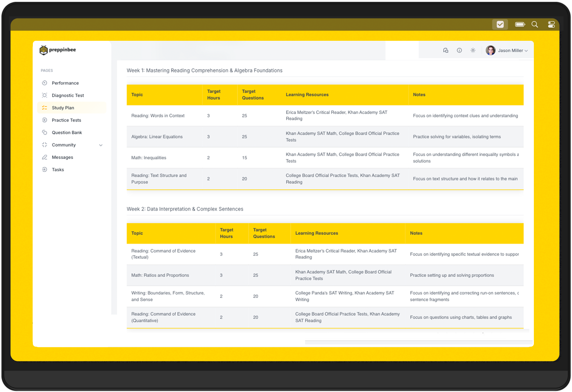The image size is (572, 392).
Task: Click the info circle icon in header
Action: coord(459,50)
